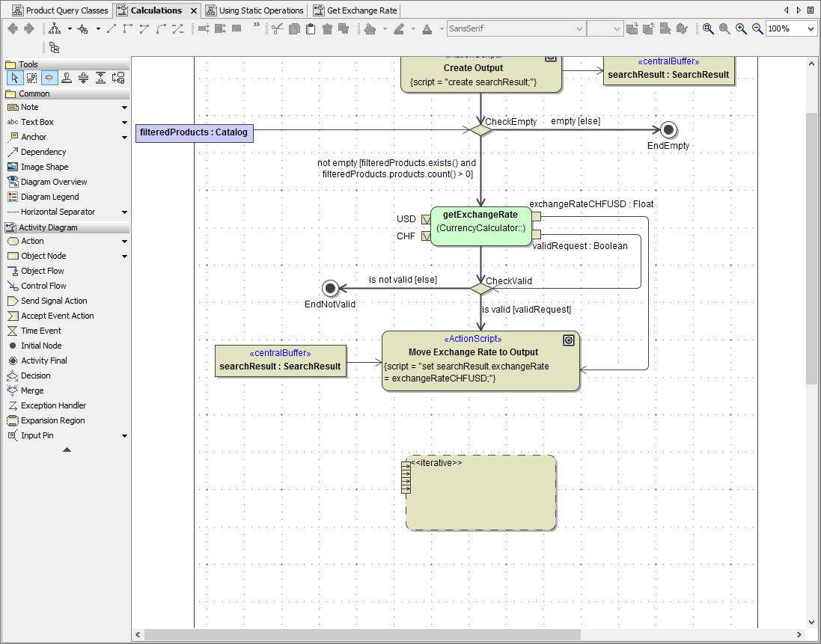Viewport: 821px width, 644px height.
Task: Click the Diagram Overview palette entry
Action: pos(53,182)
